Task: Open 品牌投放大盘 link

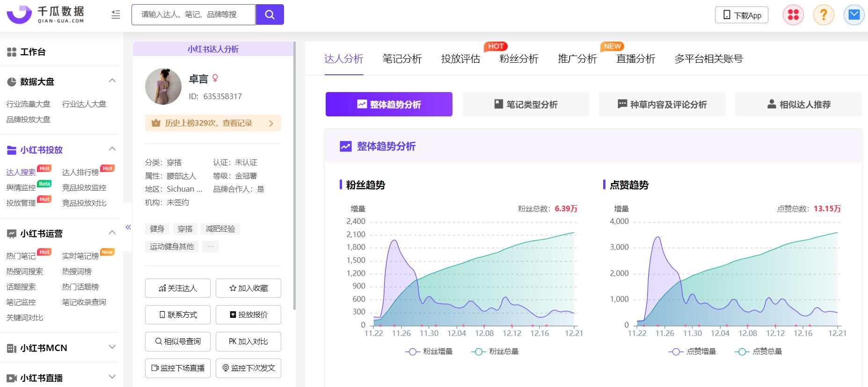Action: click(28, 120)
